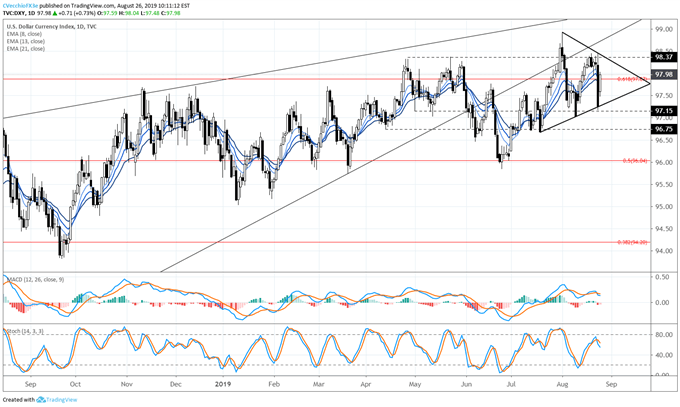This screenshot has width=680, height=407.
Task: Click the Apr label on time axis
Action: [x=366, y=384]
